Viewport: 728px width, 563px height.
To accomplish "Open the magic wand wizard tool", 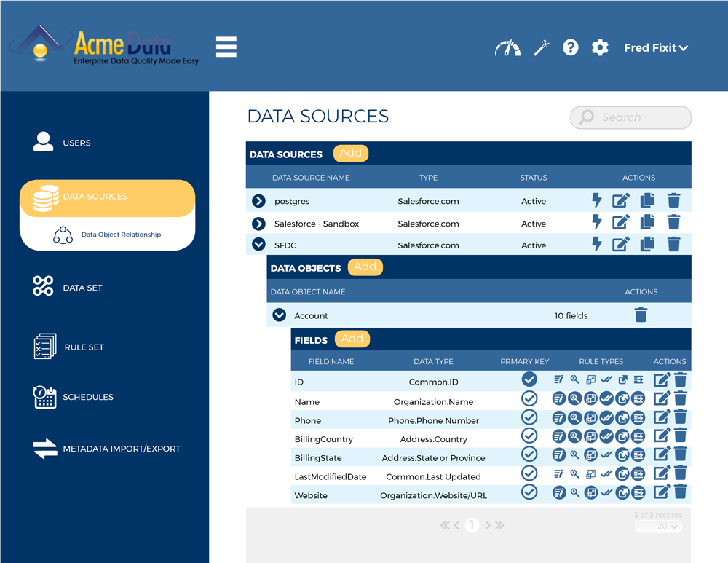I will [541, 48].
